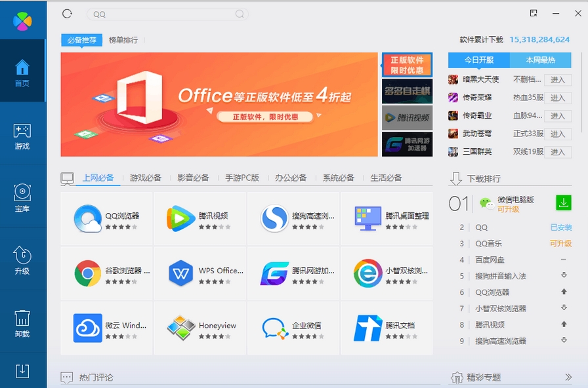Select the 正版软件限时优惠 banner thumbnail
This screenshot has height=388, width=588.
pos(408,65)
